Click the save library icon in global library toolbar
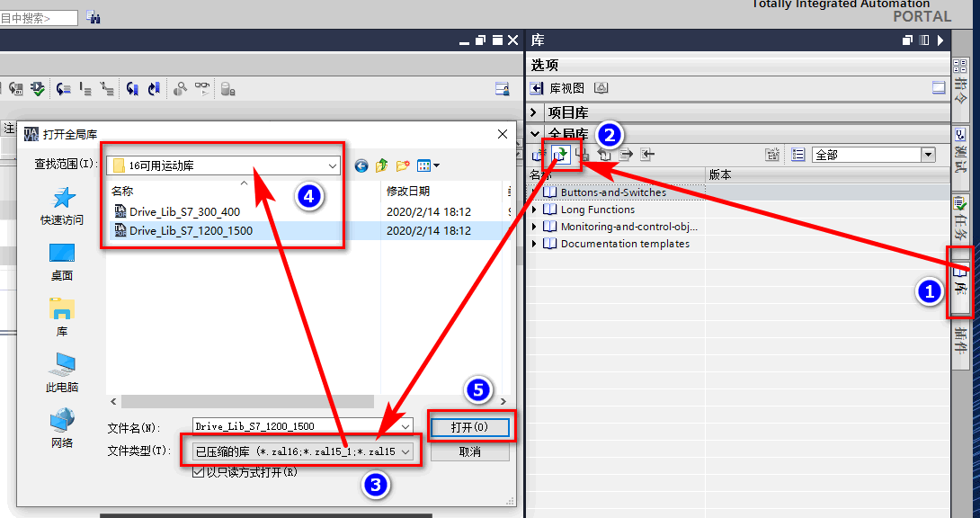 [x=582, y=155]
